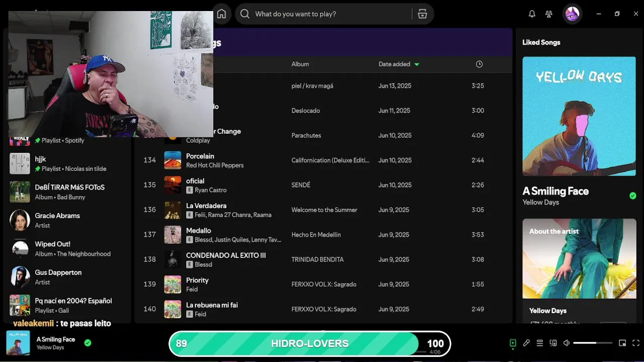Select the 4:09 duration cell
Image resolution: width=644 pixels, height=362 pixels.
coord(478,135)
